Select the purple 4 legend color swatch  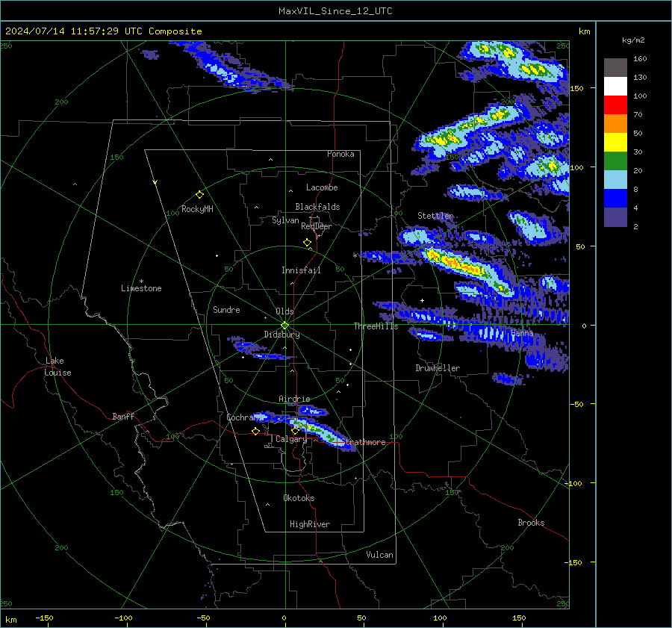point(615,217)
